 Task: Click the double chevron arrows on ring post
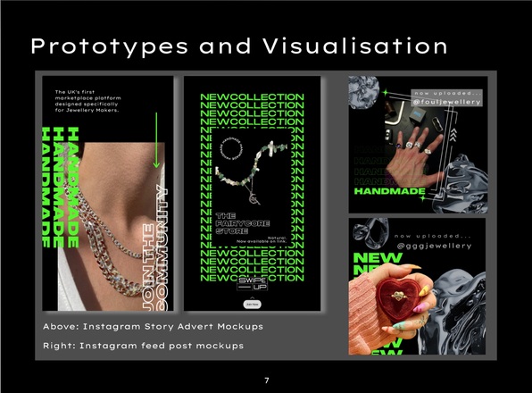pos(454,135)
